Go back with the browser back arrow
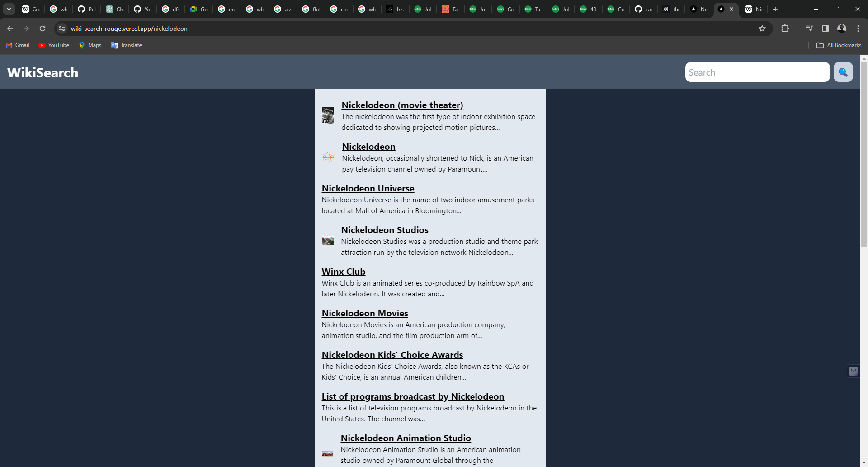868x467 pixels. click(x=10, y=29)
